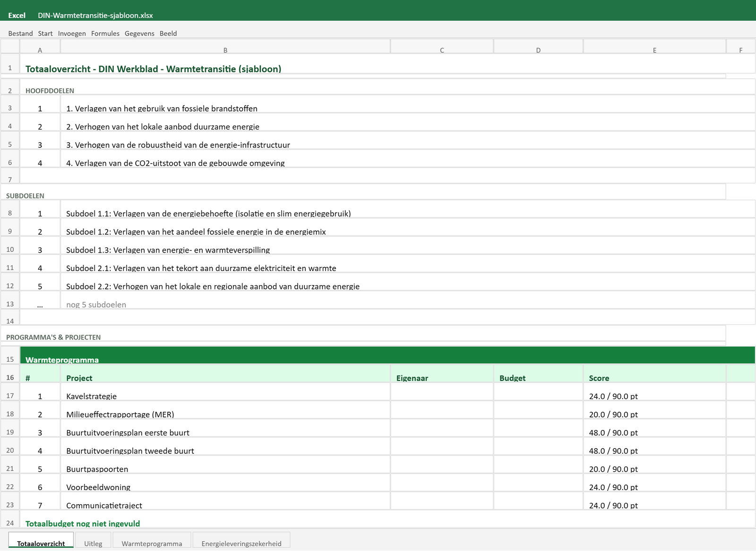The height and width of the screenshot is (551, 756).
Task: Click the score cell for Kavelstrategie
Action: click(x=654, y=392)
